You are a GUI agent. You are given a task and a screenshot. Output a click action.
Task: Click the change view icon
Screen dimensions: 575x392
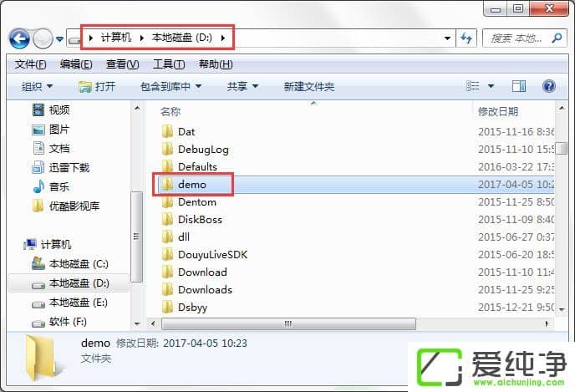tap(473, 87)
